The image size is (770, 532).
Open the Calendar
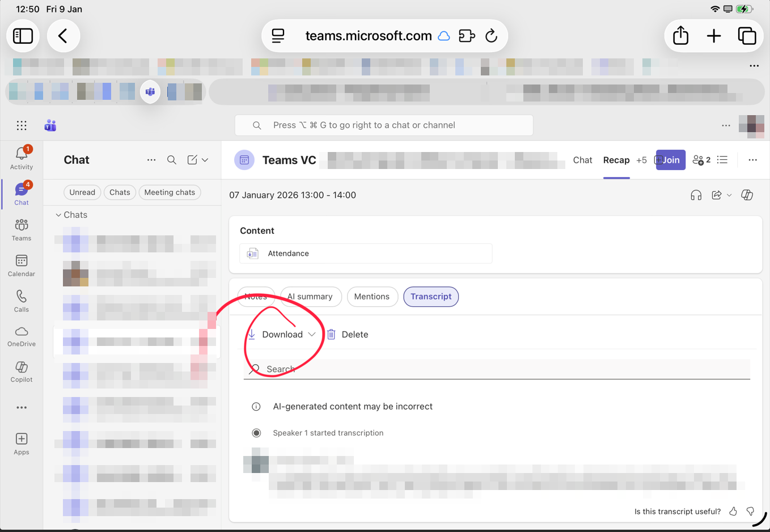22,265
